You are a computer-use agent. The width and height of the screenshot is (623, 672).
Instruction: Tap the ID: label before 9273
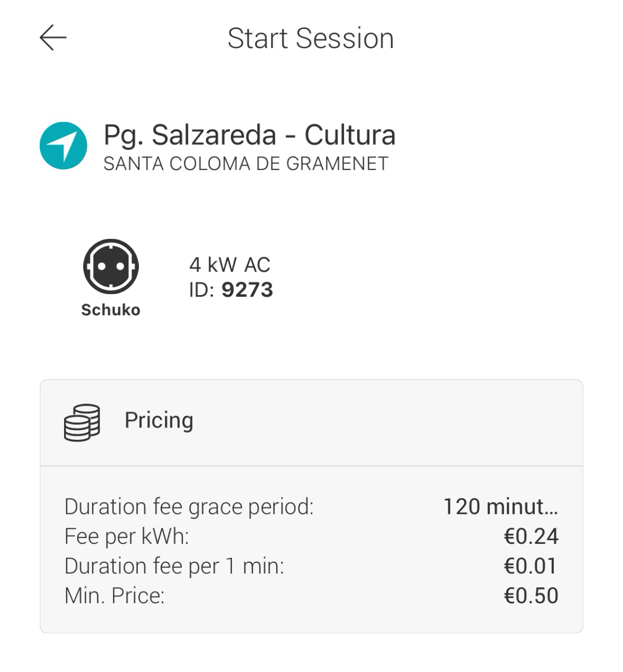click(x=201, y=289)
